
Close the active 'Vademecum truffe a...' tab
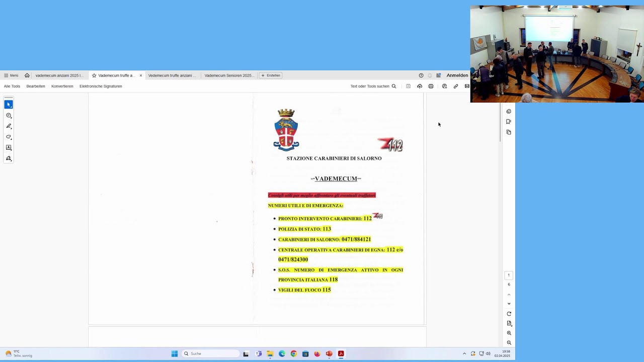[x=141, y=75]
